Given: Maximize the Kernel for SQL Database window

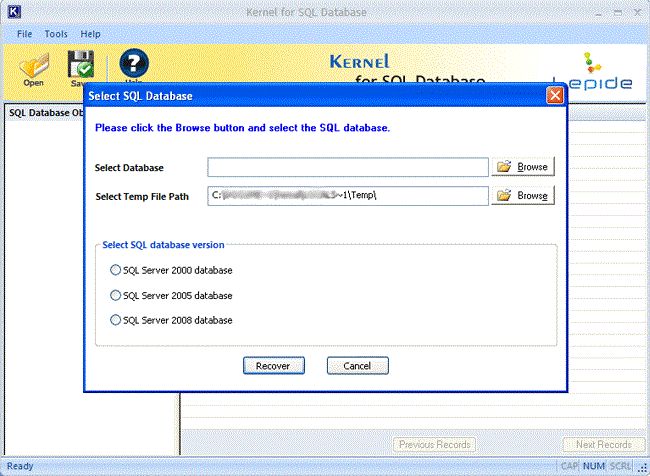Looking at the screenshot, I should (618, 12).
